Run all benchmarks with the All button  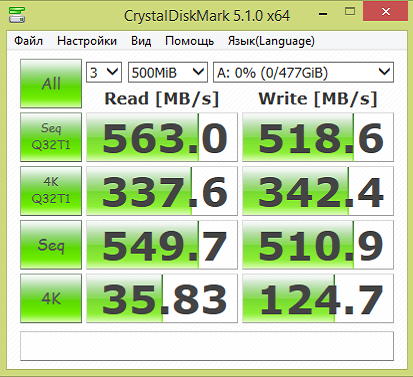pyautogui.click(x=51, y=84)
